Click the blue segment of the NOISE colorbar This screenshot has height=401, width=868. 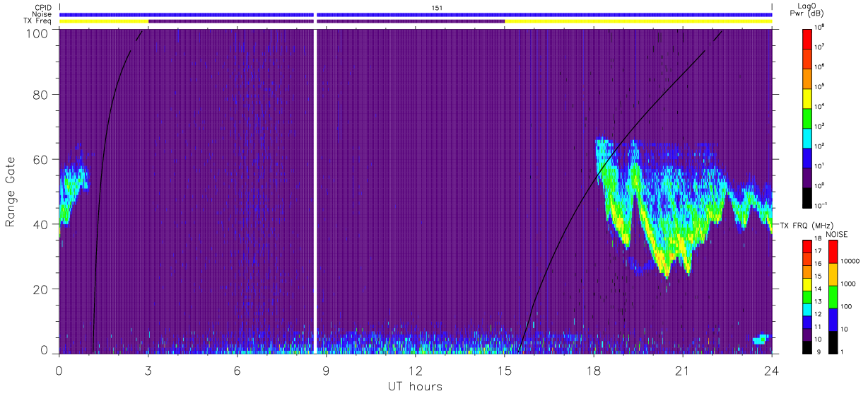click(833, 320)
